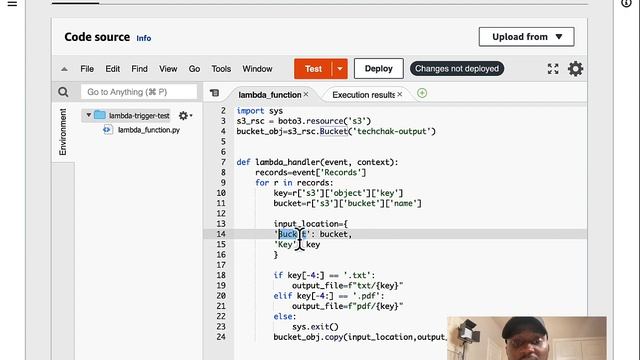Click the 'else:' keyword on line 22
This screenshot has width=640, height=360.
[285, 316]
